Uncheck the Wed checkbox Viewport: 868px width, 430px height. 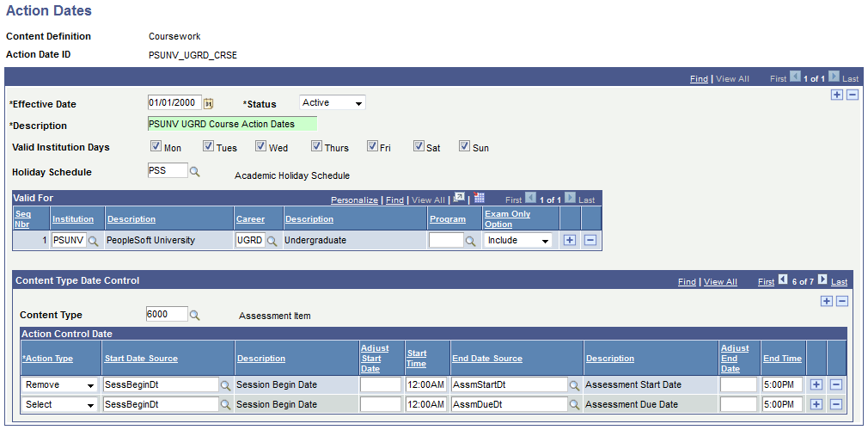point(260,146)
